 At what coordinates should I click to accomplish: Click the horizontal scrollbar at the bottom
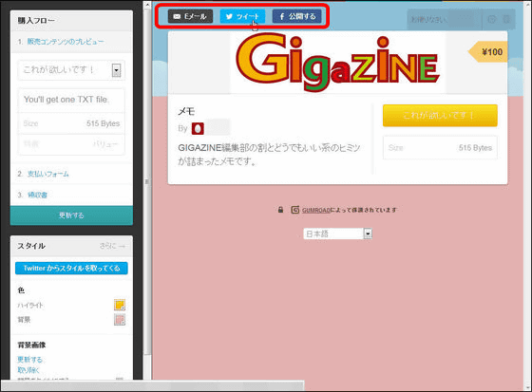(x=153, y=385)
